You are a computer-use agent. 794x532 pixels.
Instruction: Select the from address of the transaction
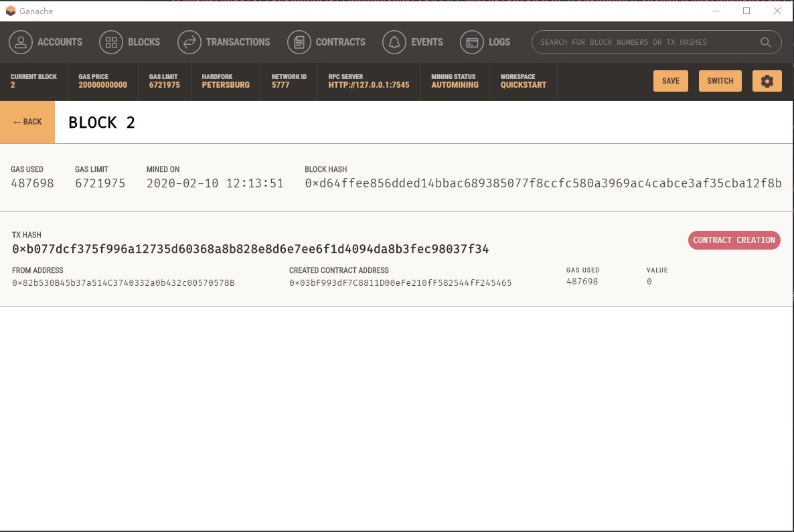[x=123, y=282]
